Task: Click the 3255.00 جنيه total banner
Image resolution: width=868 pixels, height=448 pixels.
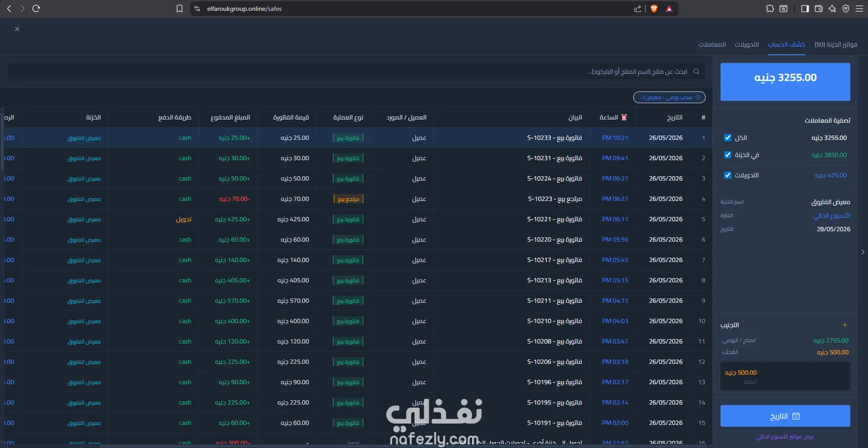Action: (x=785, y=81)
